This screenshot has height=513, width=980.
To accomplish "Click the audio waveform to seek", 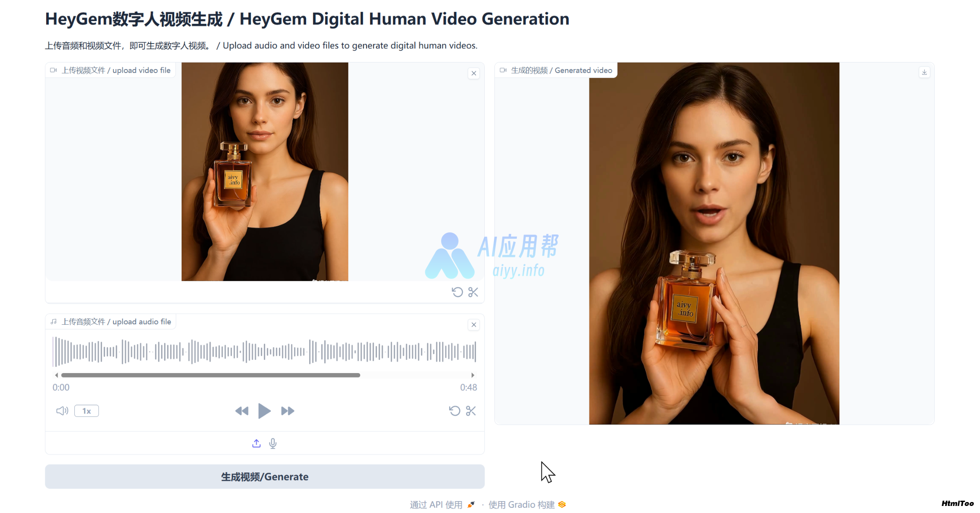I will click(264, 351).
